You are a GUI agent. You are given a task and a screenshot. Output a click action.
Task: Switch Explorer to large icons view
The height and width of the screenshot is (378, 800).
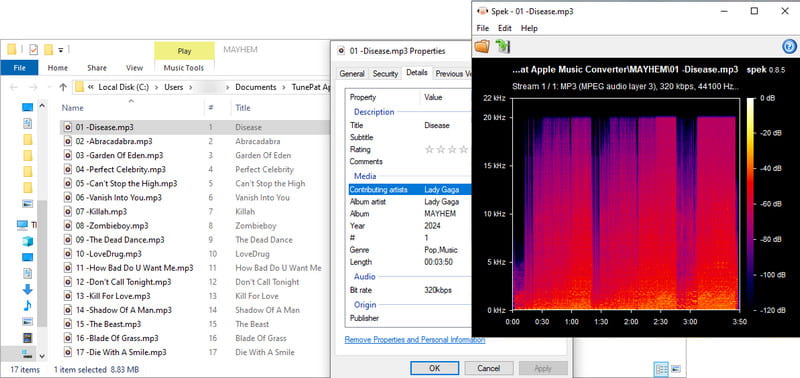[x=676, y=369]
